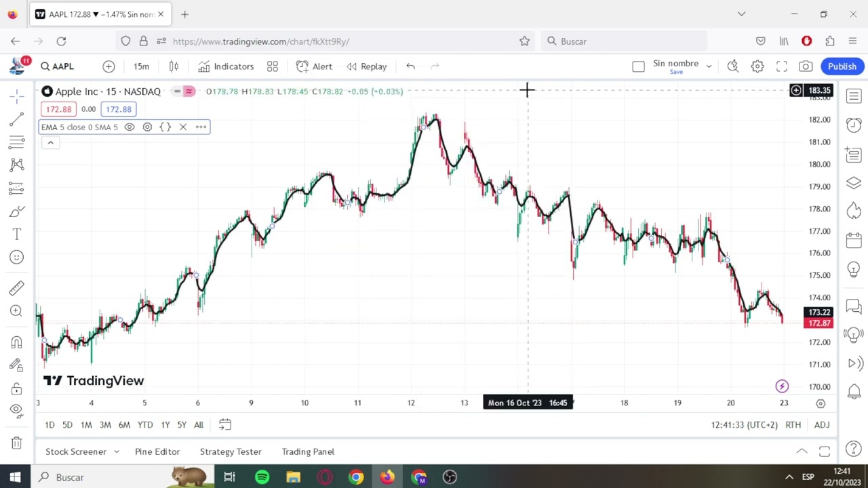
Task: Set the range to 6M
Action: [x=124, y=425]
